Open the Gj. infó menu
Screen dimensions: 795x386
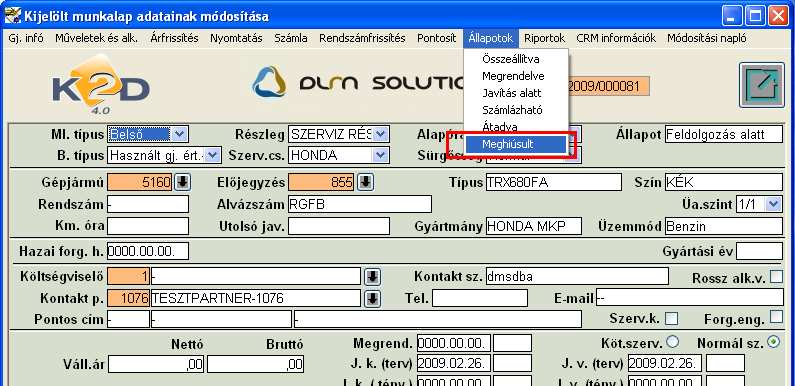click(x=26, y=38)
